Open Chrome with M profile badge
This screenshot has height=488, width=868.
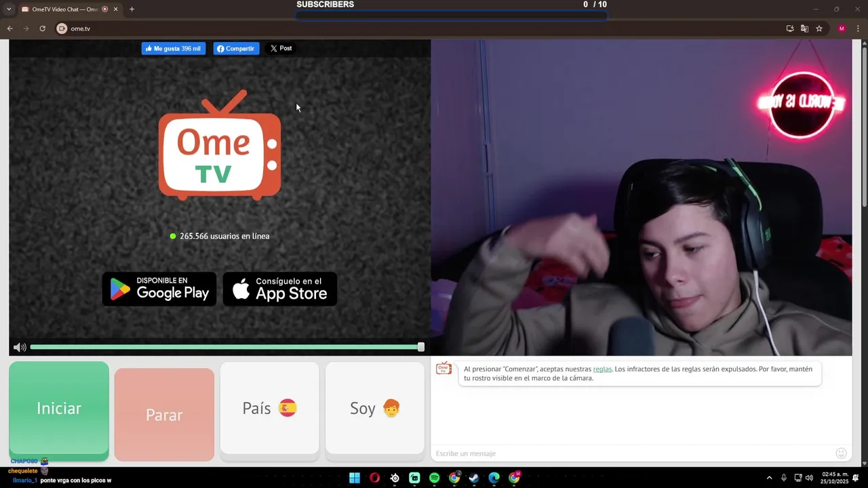click(514, 478)
